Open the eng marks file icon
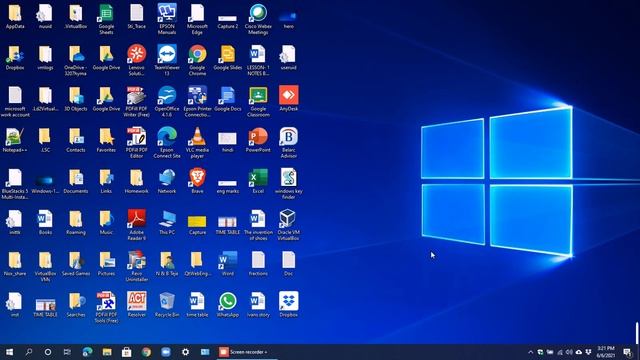The height and width of the screenshot is (360, 640). (x=228, y=185)
